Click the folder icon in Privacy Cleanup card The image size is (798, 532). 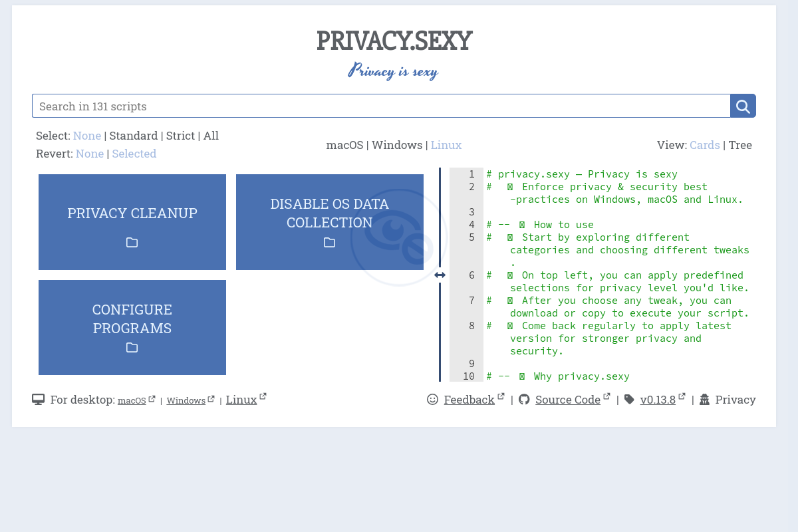[x=132, y=243]
